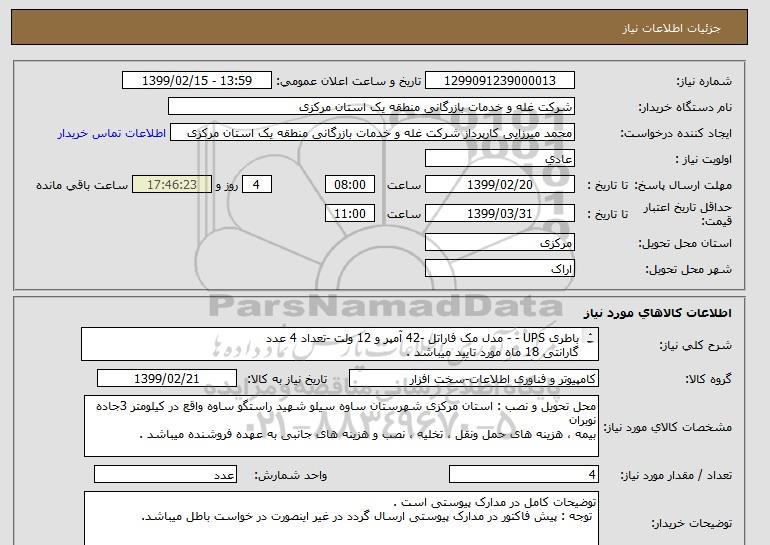Click the label شماره نیاز
Screen dimensions: 770x545
pos(704,82)
